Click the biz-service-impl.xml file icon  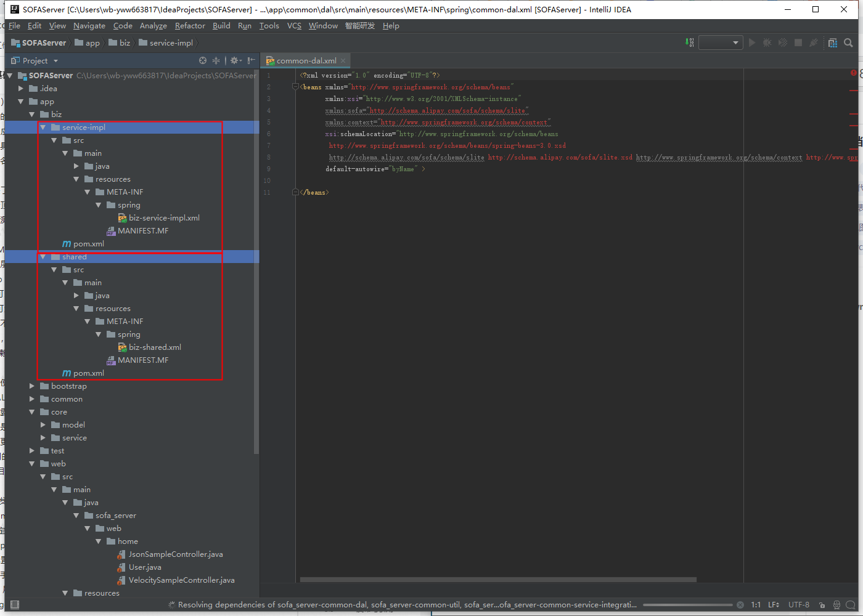pos(122,218)
